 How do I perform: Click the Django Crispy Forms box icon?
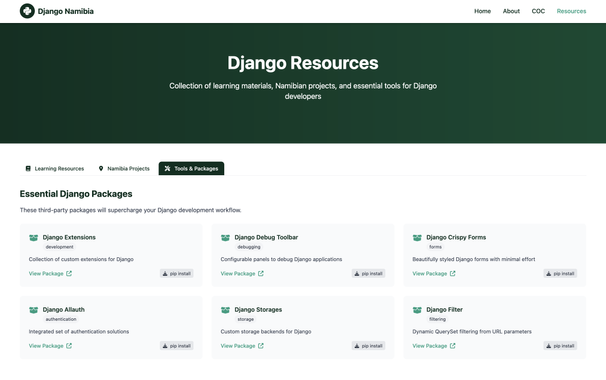(417, 238)
